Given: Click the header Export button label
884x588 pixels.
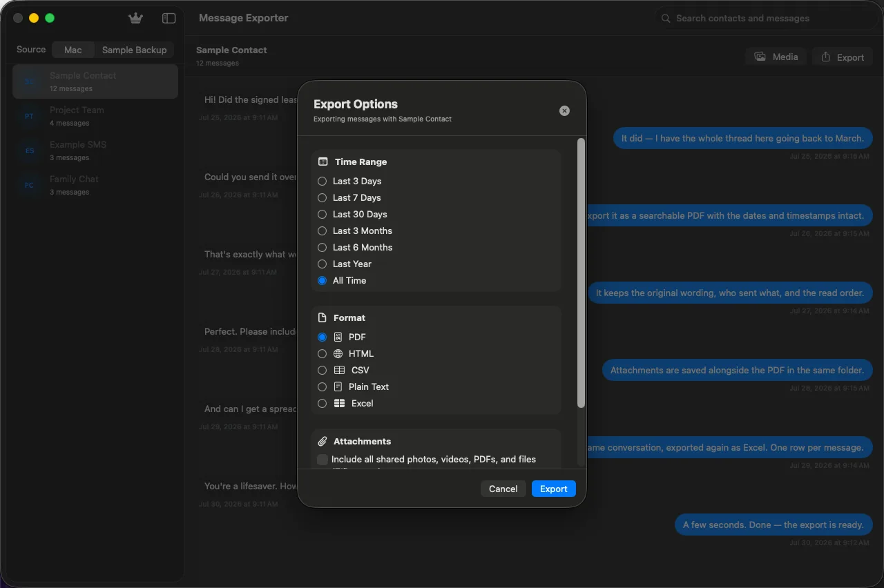Looking at the screenshot, I should click(850, 57).
